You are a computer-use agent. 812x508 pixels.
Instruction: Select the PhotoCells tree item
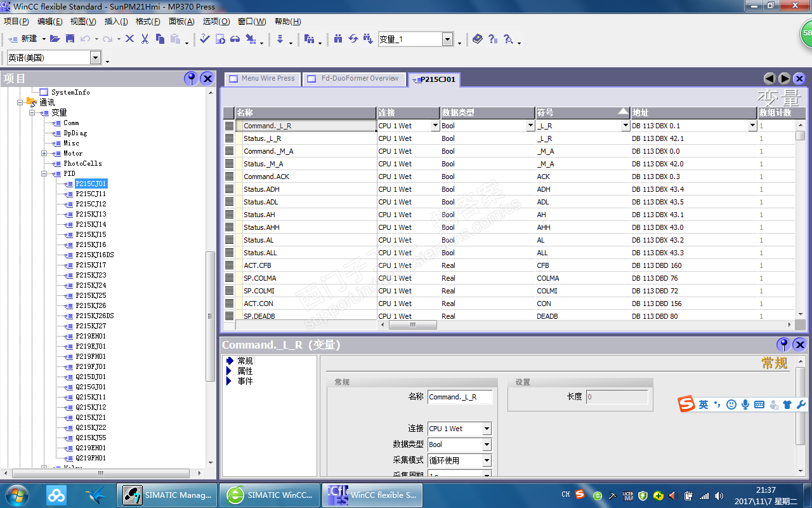pyautogui.click(x=82, y=163)
